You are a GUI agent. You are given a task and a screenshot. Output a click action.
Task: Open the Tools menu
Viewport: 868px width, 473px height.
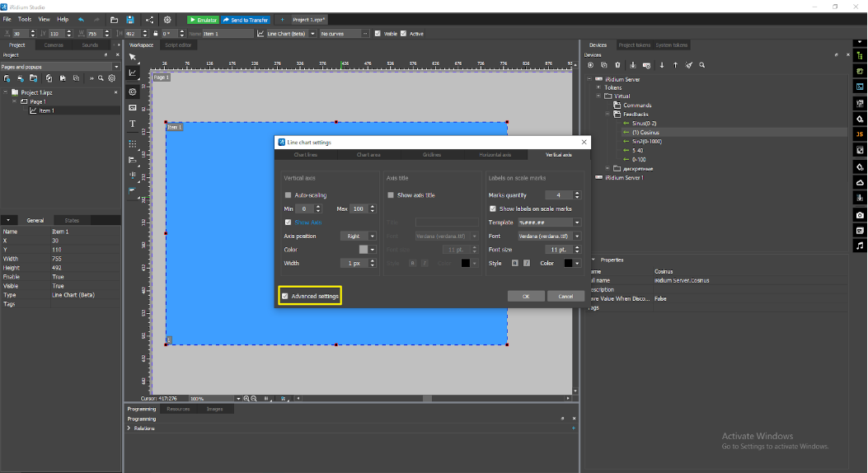coord(25,18)
